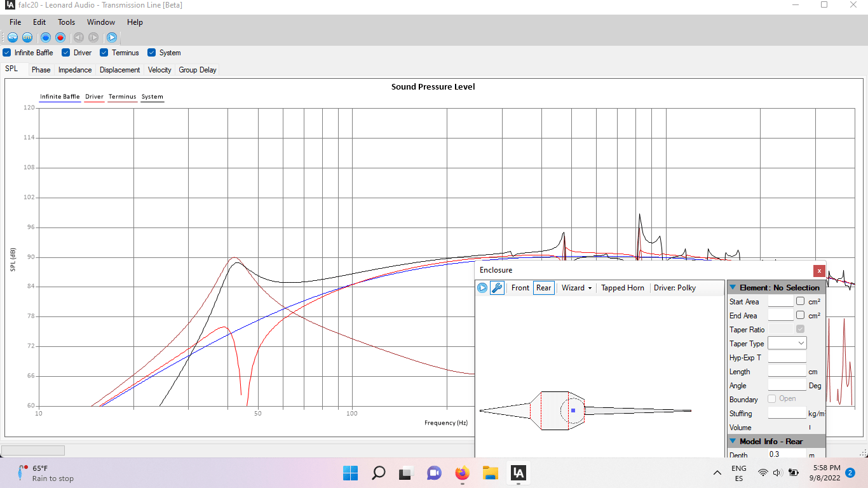Click the grayed step-back arrow toolbar icon
This screenshot has width=868, height=488.
(79, 37)
